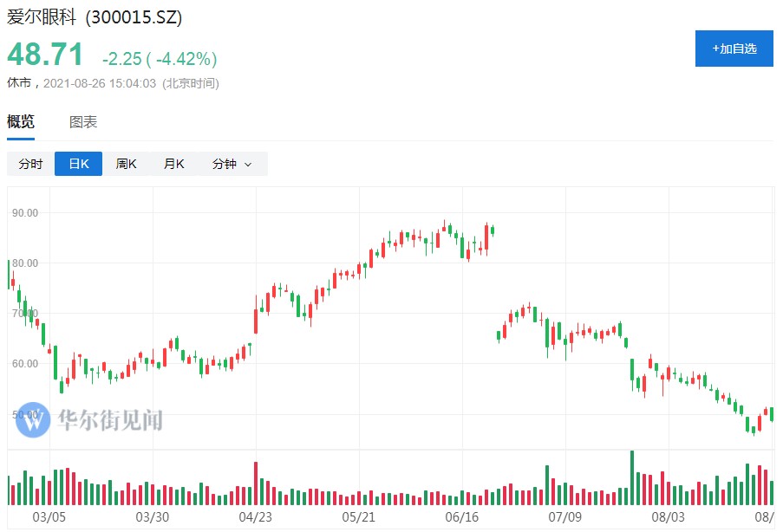This screenshot has height=532, width=783.
Task: Click the 03/05 date label on the axis
Action: click(49, 517)
